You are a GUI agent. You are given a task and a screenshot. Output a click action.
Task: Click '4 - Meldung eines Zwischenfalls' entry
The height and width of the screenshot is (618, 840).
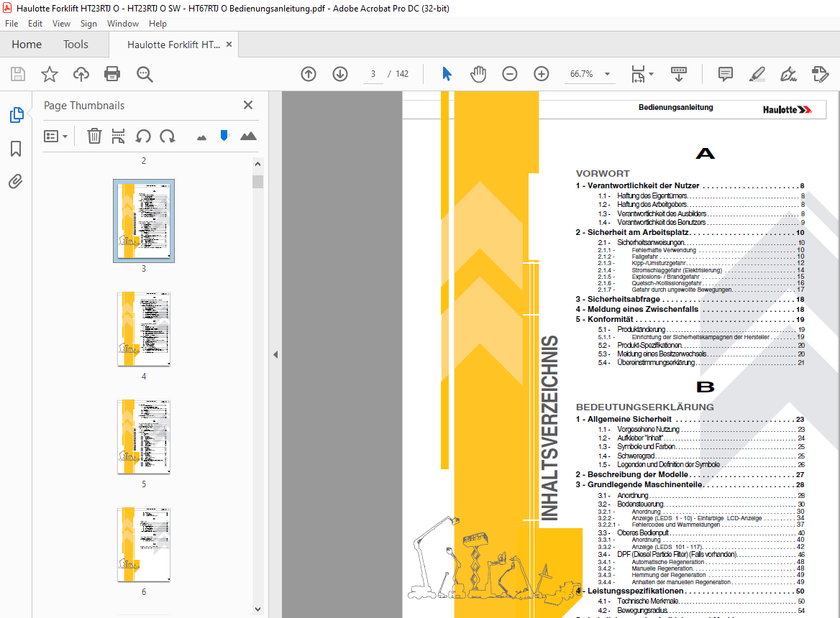(690, 309)
